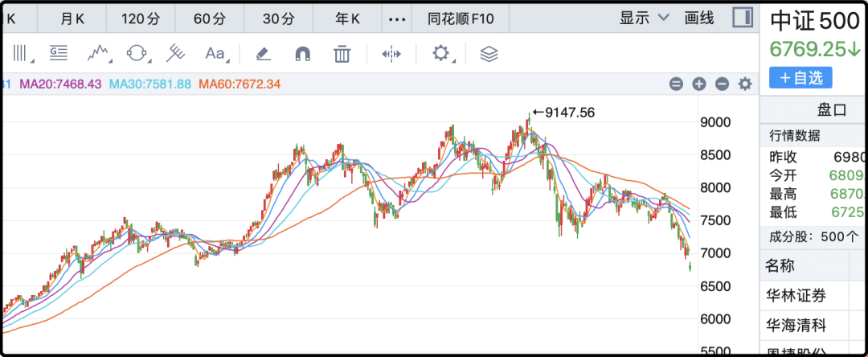Open the golden ratio lines tool

[x=58, y=54]
